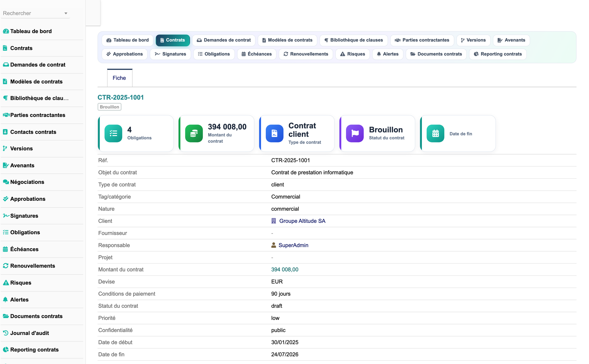Open Bibliothèque de clauses top tab

pyautogui.click(x=354, y=40)
